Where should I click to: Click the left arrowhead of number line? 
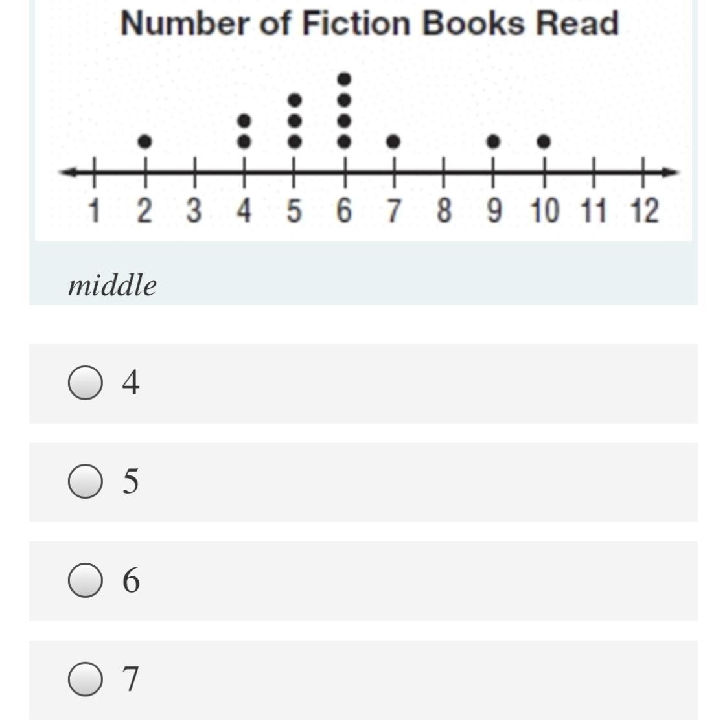pyautogui.click(x=68, y=172)
